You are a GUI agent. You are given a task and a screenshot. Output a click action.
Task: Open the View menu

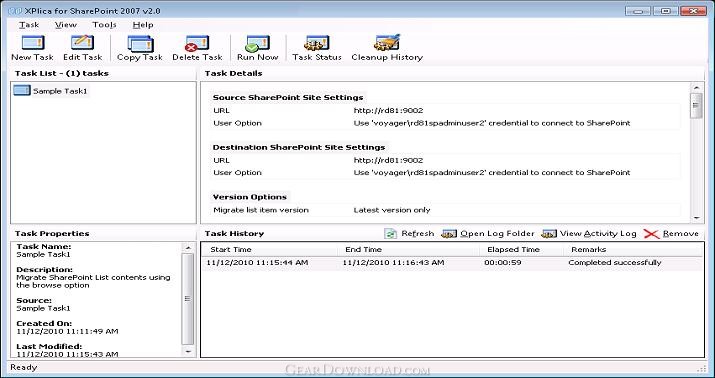click(x=66, y=25)
